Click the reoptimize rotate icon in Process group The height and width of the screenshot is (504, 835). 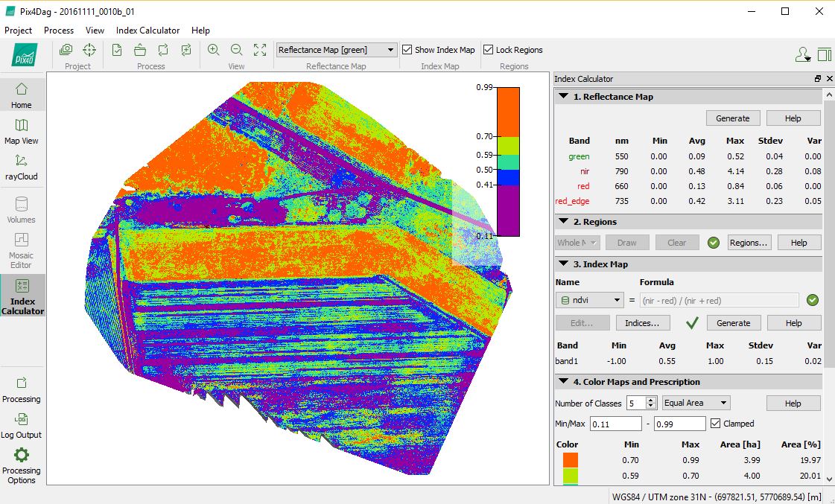click(163, 50)
